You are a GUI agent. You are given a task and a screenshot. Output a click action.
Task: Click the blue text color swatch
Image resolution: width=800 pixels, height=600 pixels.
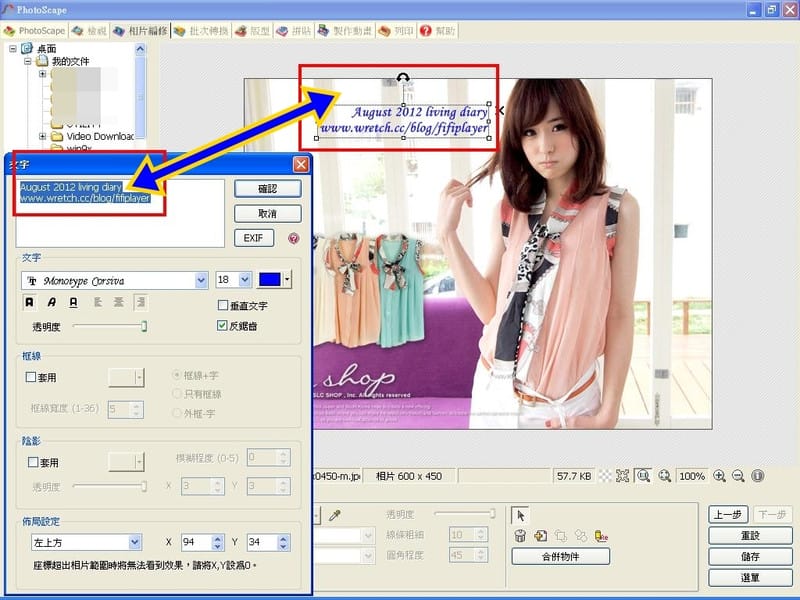(269, 281)
